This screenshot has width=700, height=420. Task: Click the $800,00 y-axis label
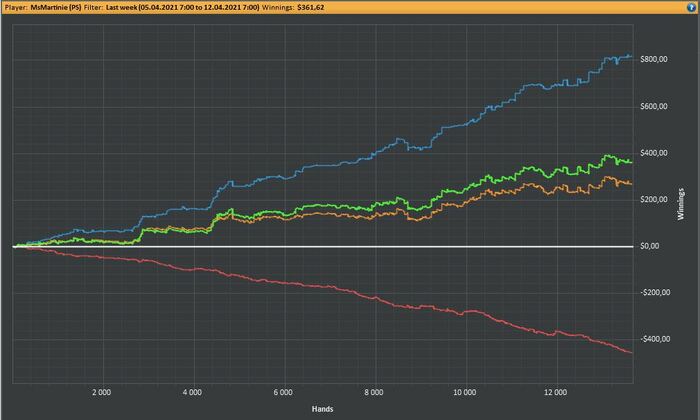[x=654, y=59]
